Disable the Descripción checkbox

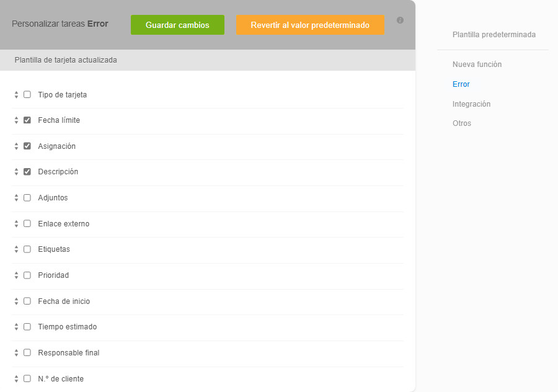[x=27, y=172]
